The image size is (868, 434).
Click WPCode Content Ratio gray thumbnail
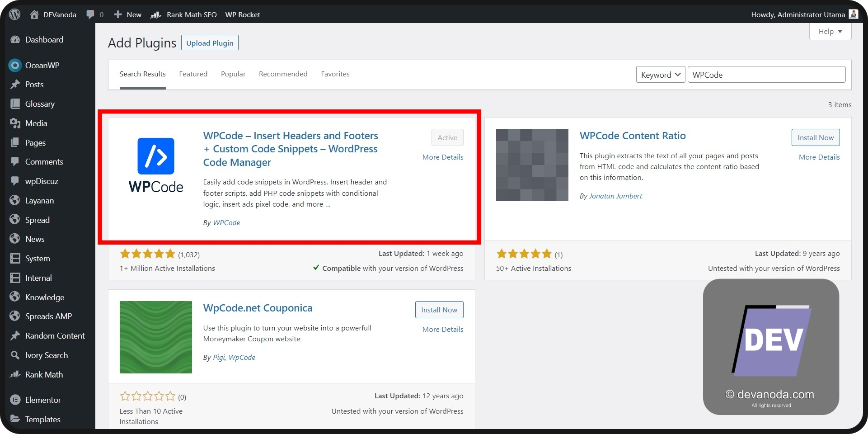pos(532,165)
